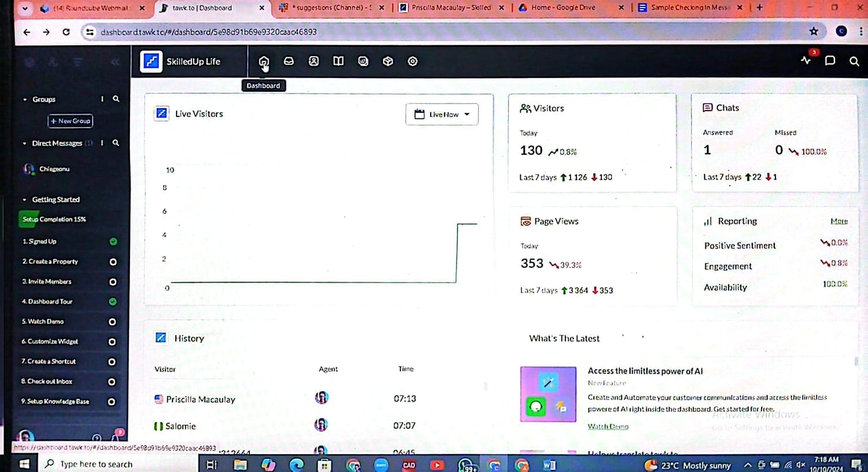The width and height of the screenshot is (868, 472).
Task: Search within Groups using its magnifier icon
Action: [x=116, y=99]
